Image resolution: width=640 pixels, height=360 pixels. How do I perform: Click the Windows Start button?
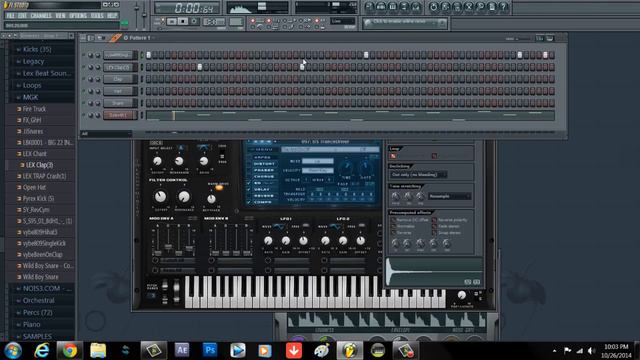tap(13, 351)
